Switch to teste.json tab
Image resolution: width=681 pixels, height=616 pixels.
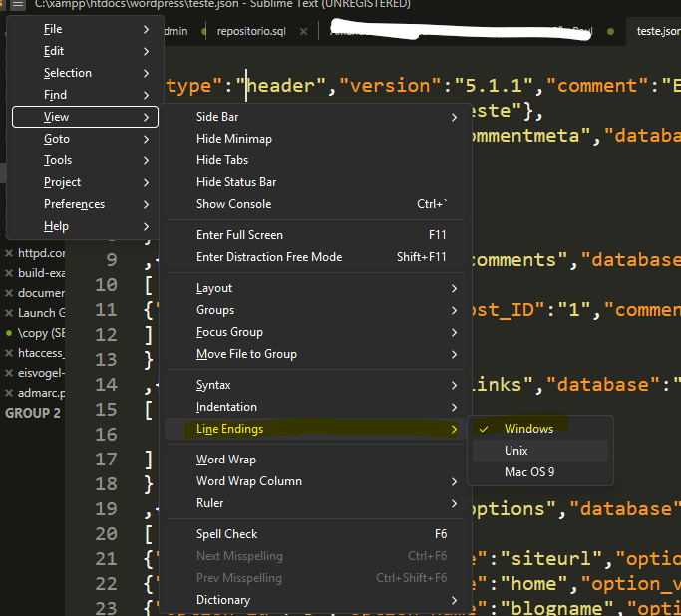pos(658,31)
